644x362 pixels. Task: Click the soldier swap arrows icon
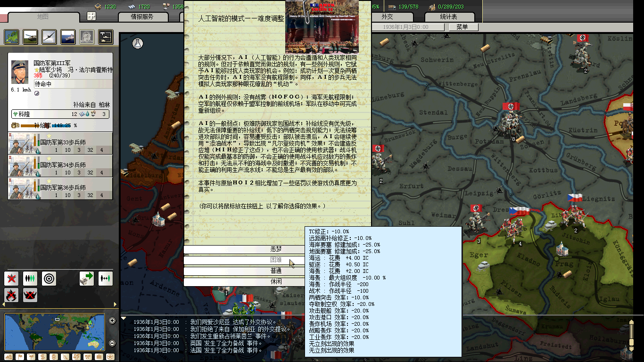click(106, 279)
